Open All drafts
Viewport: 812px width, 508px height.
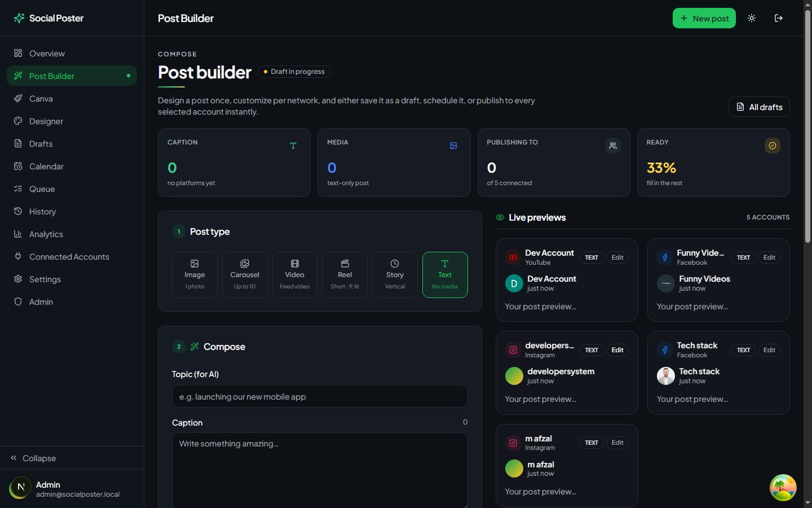pos(759,107)
